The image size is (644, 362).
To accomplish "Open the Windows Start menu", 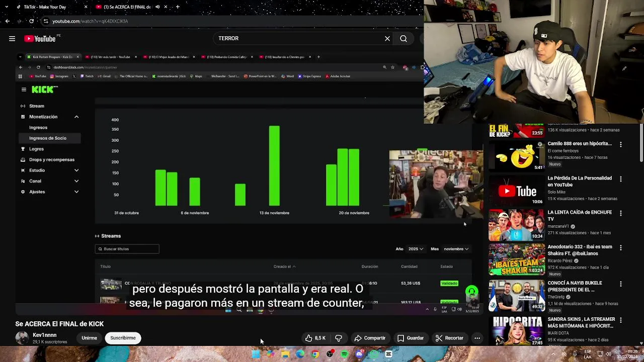I will click(x=256, y=354).
